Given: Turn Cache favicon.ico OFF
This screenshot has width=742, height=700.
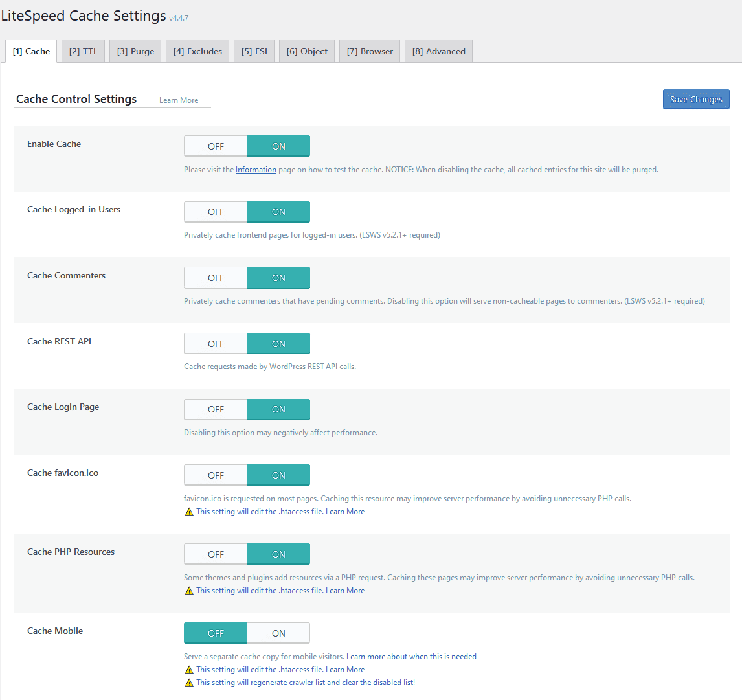Looking at the screenshot, I should click(216, 475).
